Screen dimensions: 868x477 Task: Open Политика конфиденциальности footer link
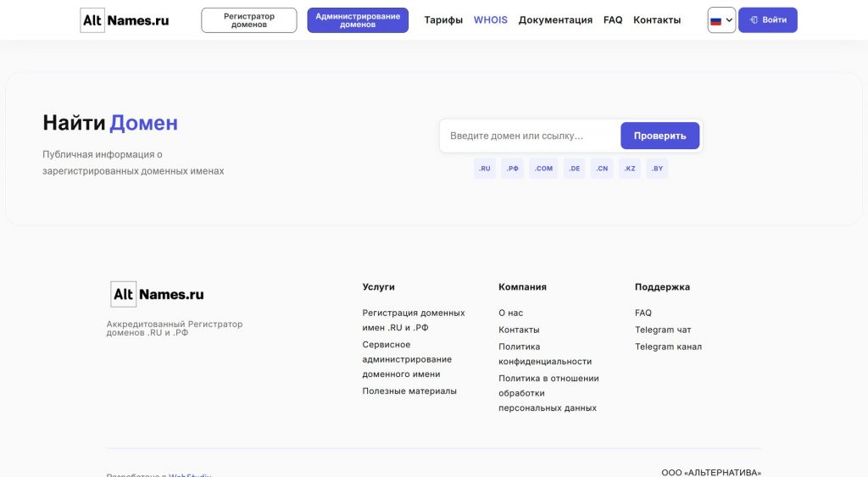(x=545, y=354)
